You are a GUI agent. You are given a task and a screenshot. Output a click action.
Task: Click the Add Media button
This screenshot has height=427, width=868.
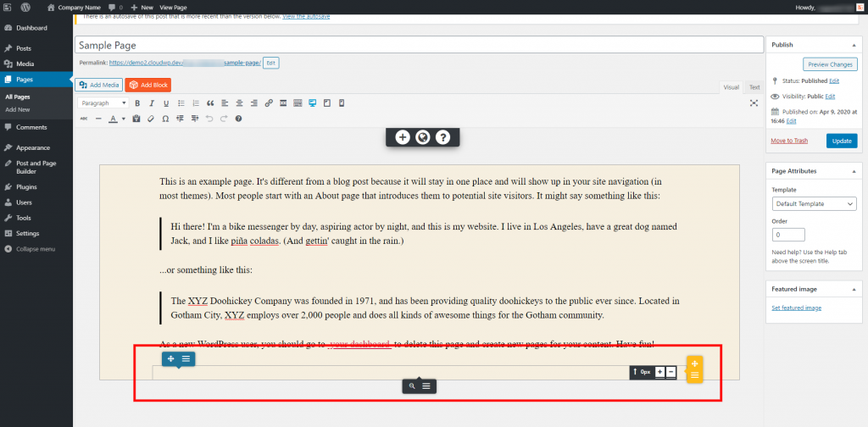(99, 86)
